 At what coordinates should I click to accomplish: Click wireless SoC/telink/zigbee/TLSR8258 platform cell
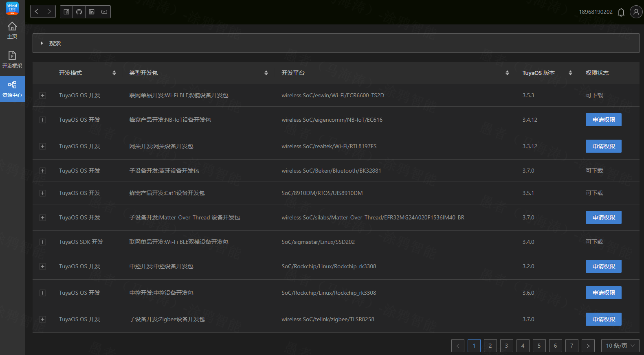[x=328, y=319]
